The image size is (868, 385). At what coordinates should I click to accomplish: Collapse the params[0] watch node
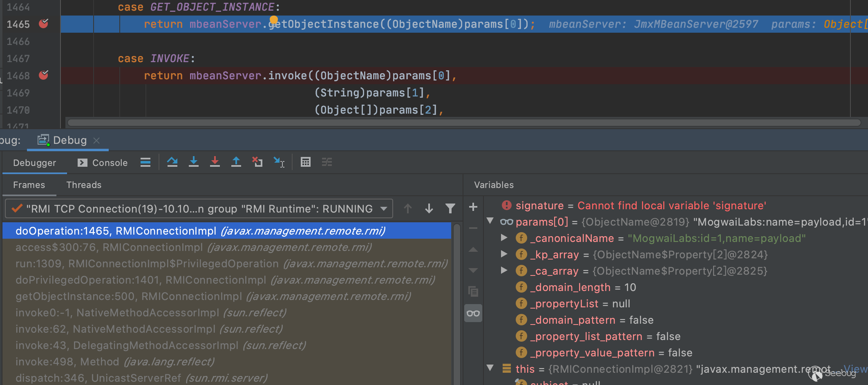[x=490, y=221]
